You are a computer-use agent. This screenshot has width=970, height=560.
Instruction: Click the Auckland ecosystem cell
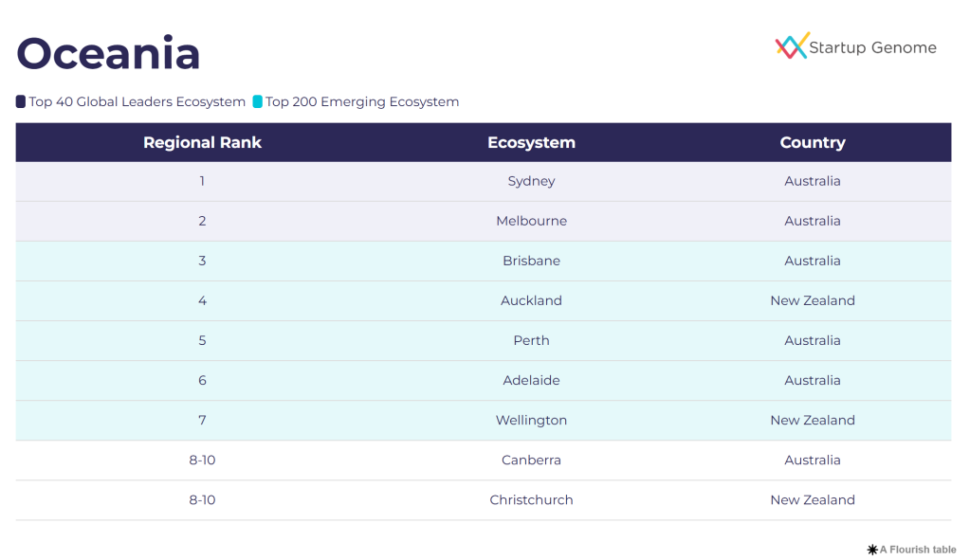(x=531, y=300)
